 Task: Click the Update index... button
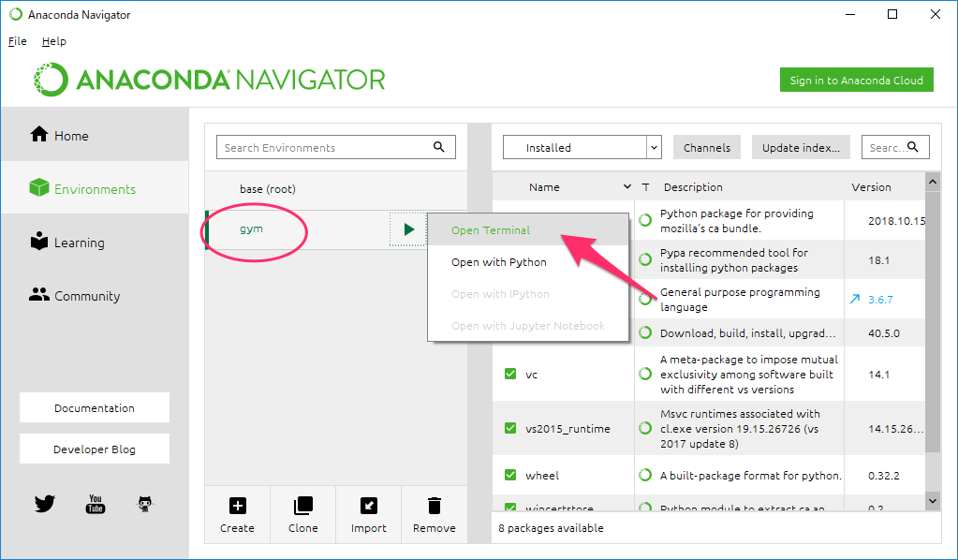click(801, 147)
